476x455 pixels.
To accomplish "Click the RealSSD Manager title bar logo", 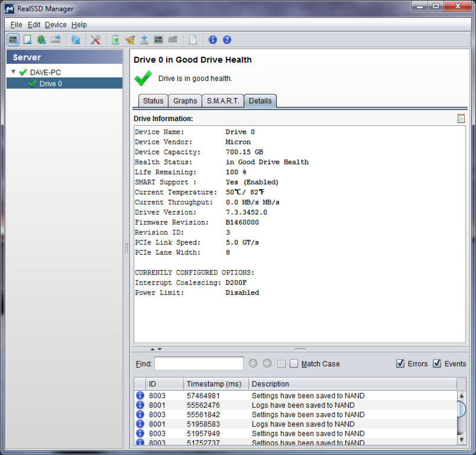I will point(9,9).
